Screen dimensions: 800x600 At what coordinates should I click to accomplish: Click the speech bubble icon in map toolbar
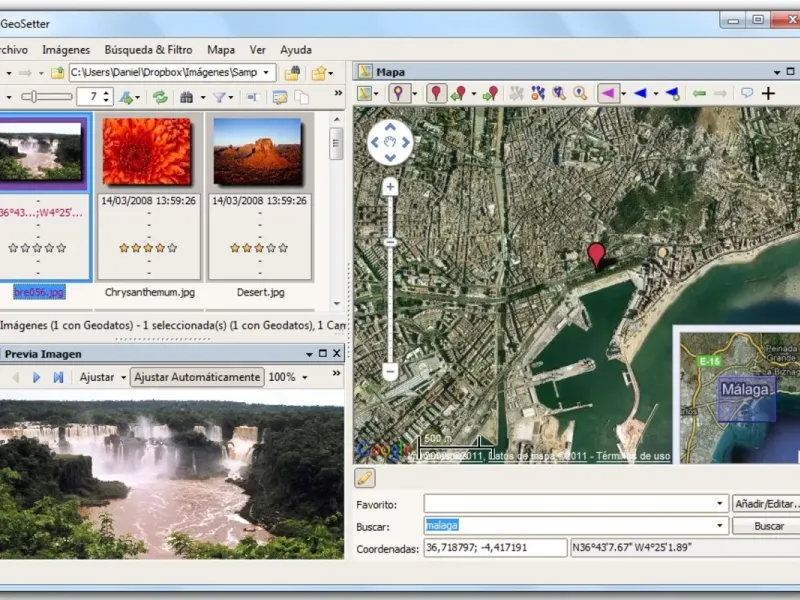(x=746, y=93)
